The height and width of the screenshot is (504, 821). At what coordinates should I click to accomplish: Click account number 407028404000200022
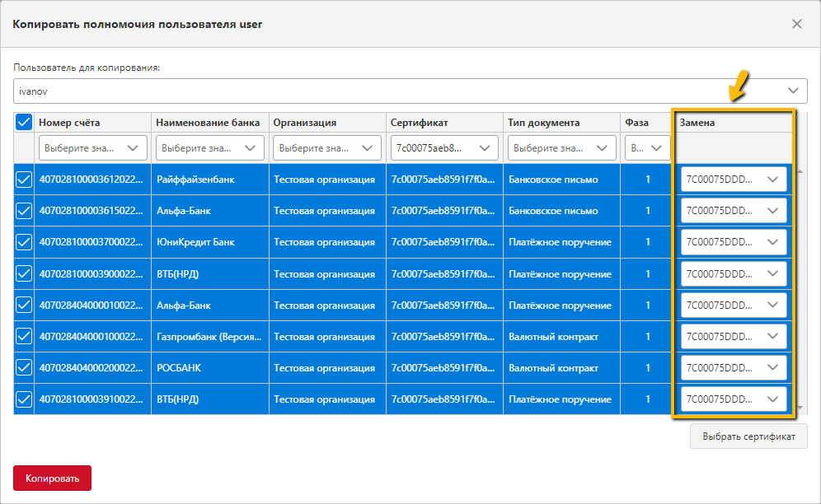click(91, 368)
